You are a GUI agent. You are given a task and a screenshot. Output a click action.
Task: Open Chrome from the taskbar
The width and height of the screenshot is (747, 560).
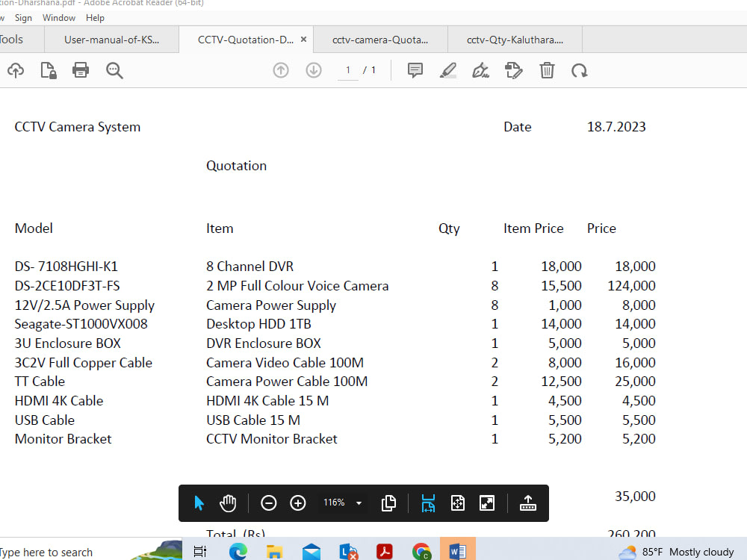pos(421,552)
